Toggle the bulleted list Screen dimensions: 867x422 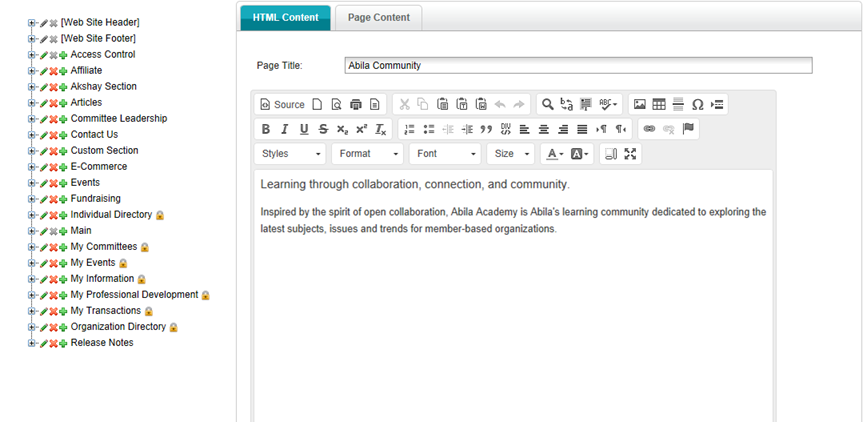pyautogui.click(x=429, y=129)
